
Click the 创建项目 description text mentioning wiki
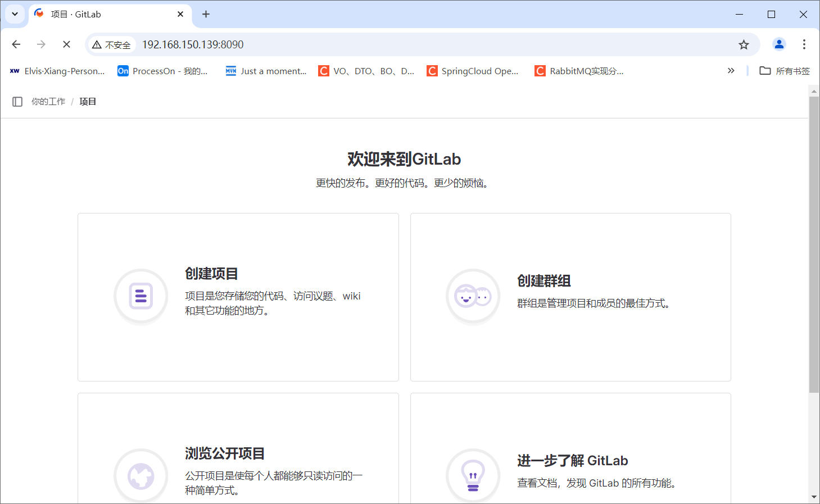tap(273, 303)
